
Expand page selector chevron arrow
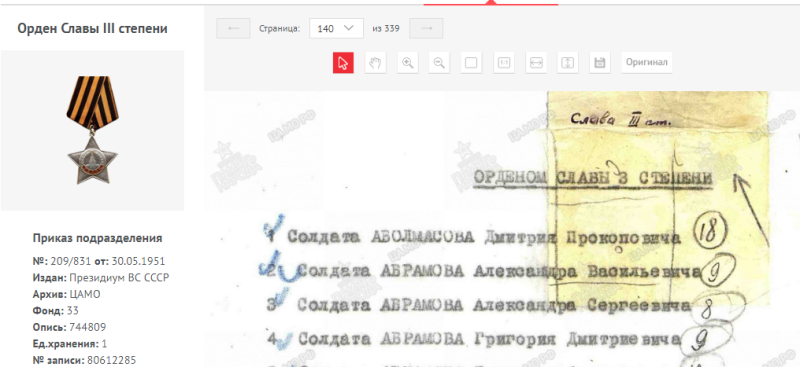pos(349,28)
